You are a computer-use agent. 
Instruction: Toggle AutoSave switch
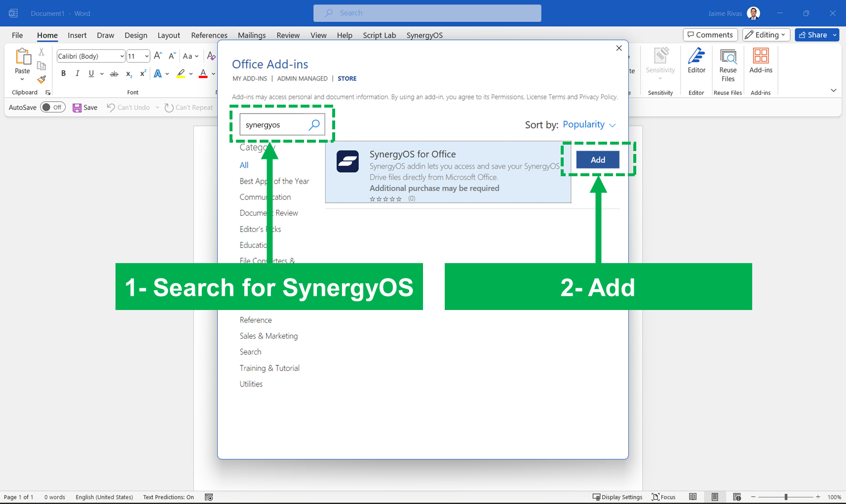coord(53,107)
